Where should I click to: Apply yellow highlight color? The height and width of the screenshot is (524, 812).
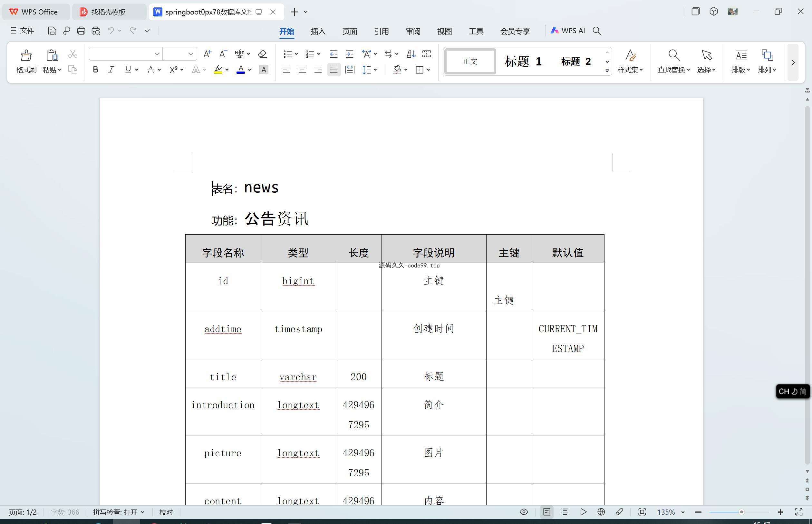pos(218,70)
